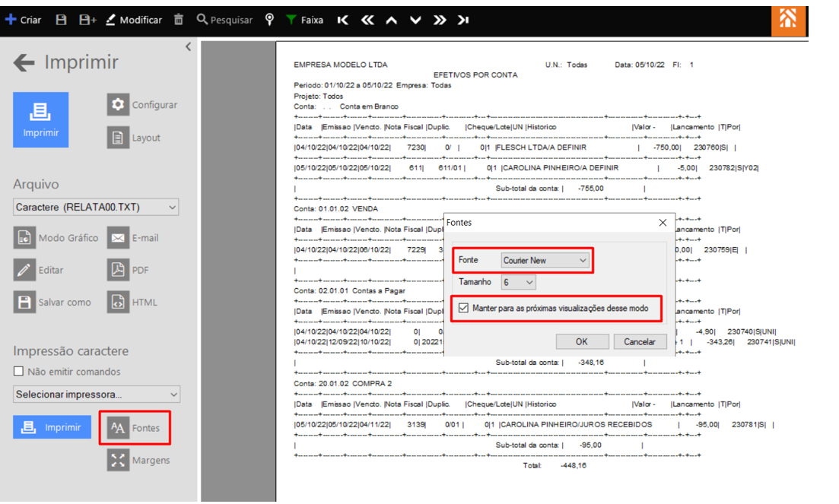Toggle Não emitir comandos checkbox
The height and width of the screenshot is (504, 839).
coord(19,371)
